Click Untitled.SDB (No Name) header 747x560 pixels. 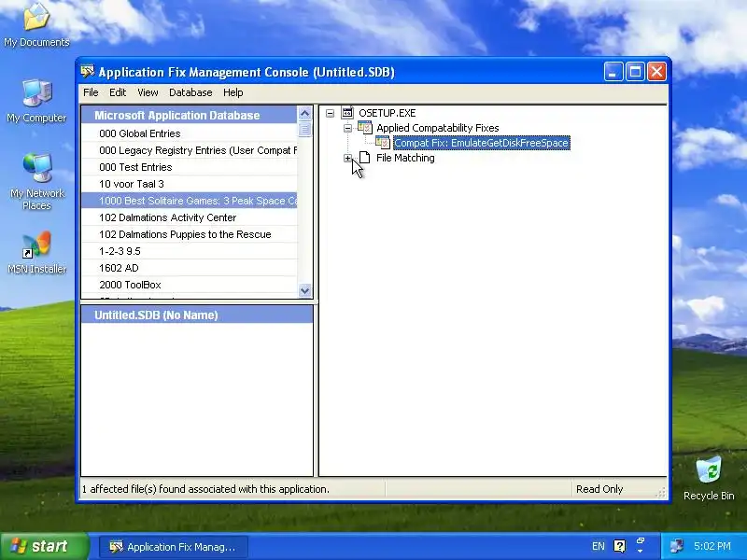pos(197,315)
